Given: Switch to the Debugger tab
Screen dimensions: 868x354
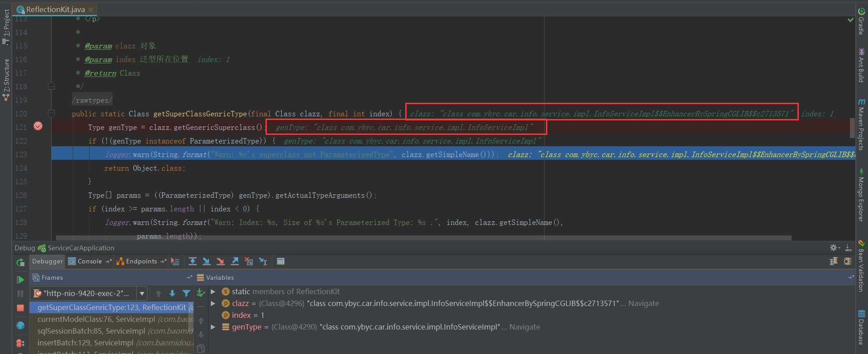Looking at the screenshot, I should pos(47,261).
